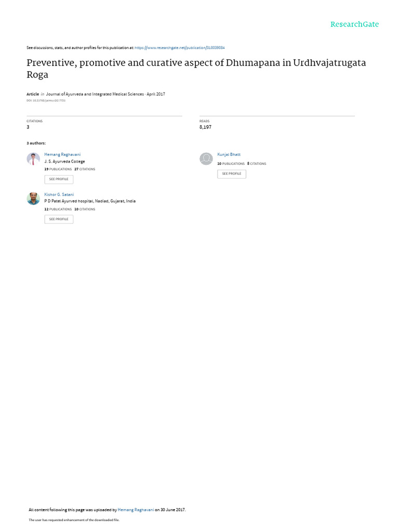Click the 19 publications stat for Hemang
This screenshot has height=532, width=399.
pos(58,169)
